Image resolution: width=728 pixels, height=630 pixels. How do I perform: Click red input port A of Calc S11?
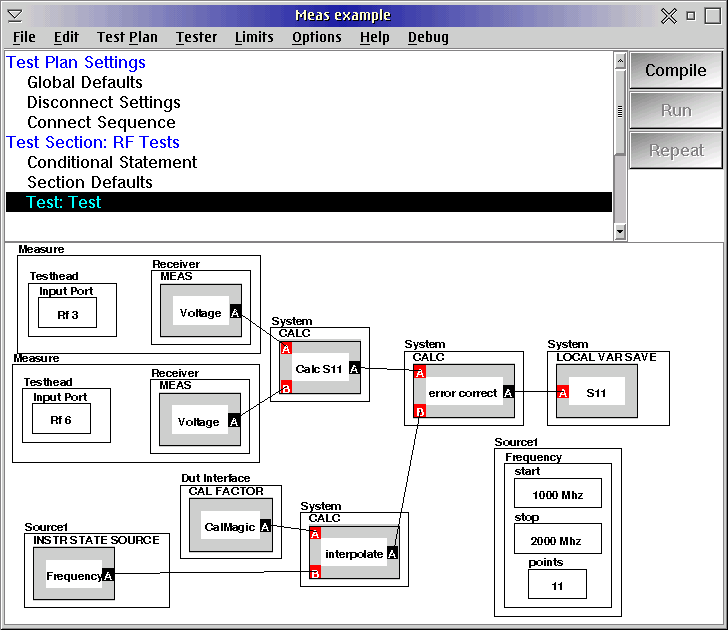click(x=286, y=349)
